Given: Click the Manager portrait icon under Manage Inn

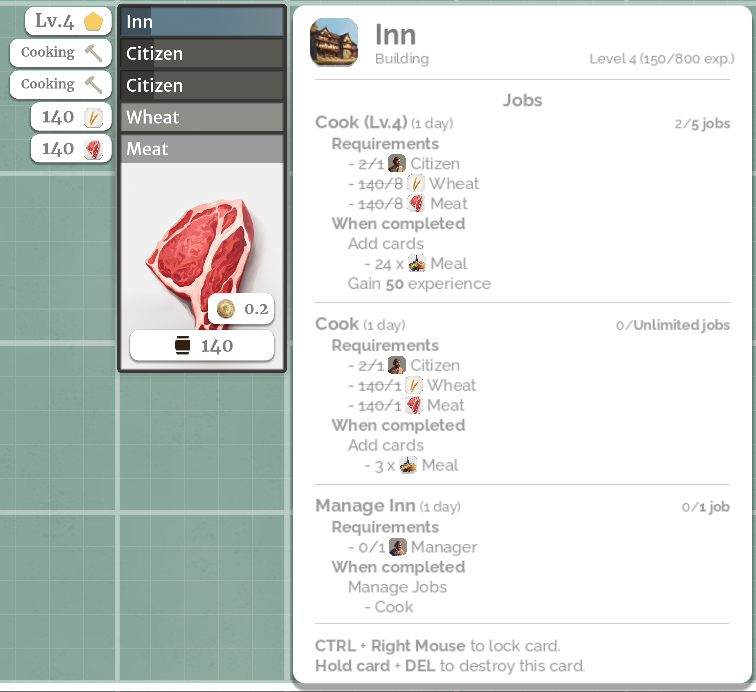Looking at the screenshot, I should click(398, 547).
